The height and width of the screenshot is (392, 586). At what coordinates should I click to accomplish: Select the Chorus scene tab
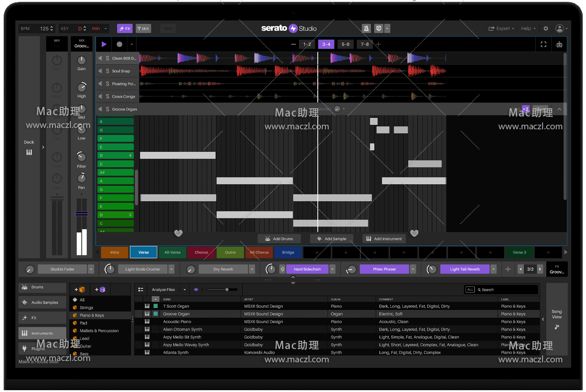click(x=201, y=253)
